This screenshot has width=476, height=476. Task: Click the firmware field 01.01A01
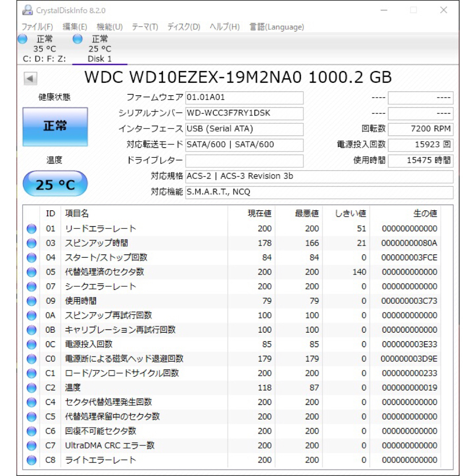[x=244, y=98]
